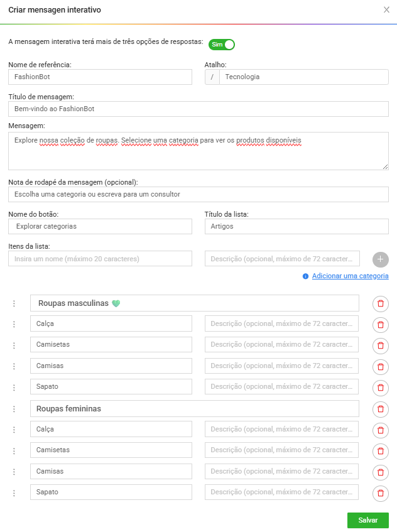
Task: Delete Camisetas item in Roupas masculinas group
Action: pyautogui.click(x=381, y=345)
